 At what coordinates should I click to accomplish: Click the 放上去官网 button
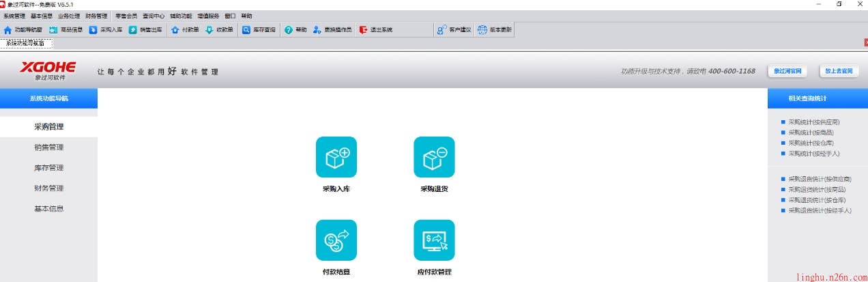pyautogui.click(x=839, y=71)
